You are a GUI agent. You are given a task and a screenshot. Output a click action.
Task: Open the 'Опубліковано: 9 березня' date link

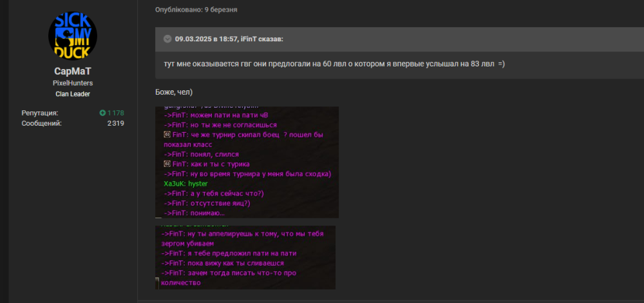196,10
